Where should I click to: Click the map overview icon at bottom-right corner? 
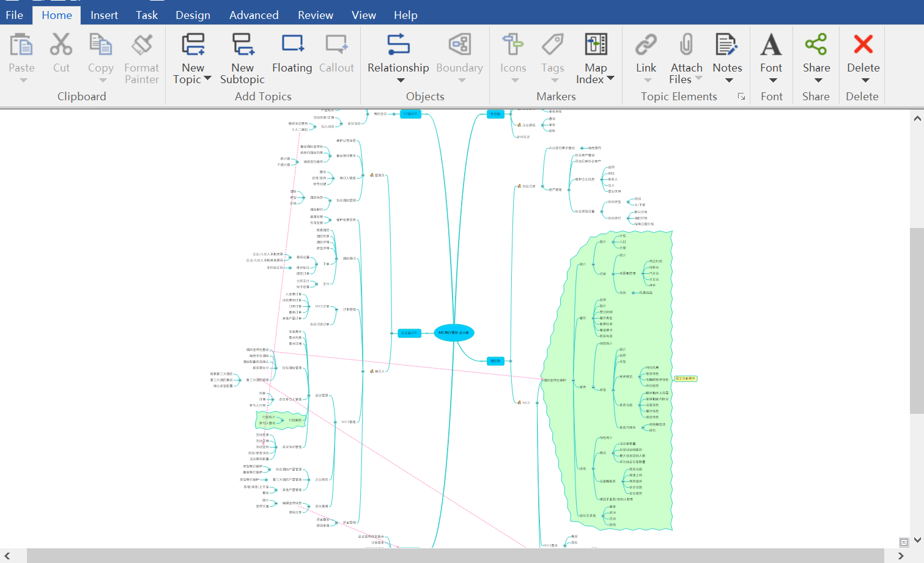(x=904, y=542)
